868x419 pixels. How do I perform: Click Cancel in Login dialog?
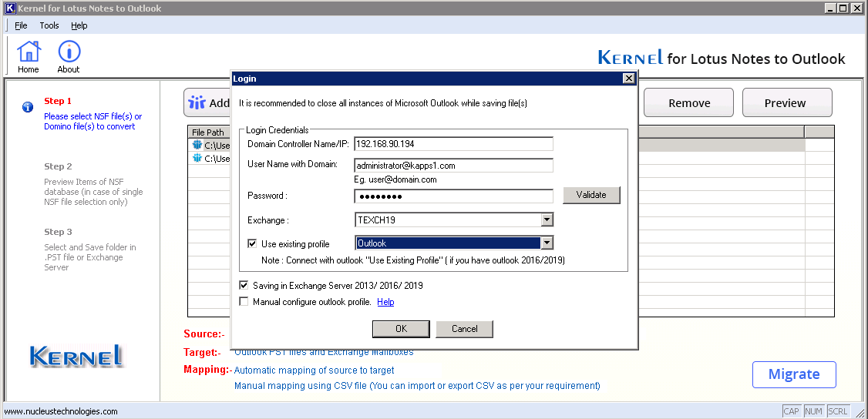pyautogui.click(x=464, y=328)
